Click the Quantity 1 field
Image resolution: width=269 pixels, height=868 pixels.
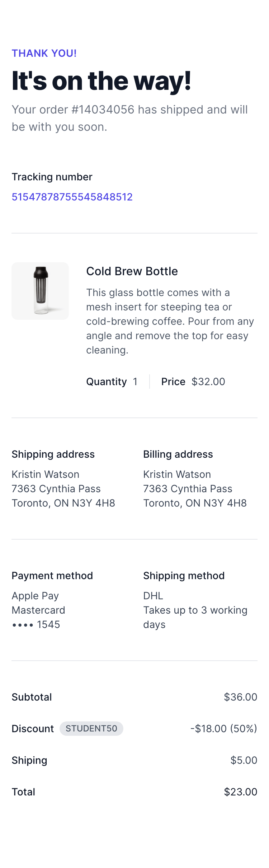pos(112,382)
